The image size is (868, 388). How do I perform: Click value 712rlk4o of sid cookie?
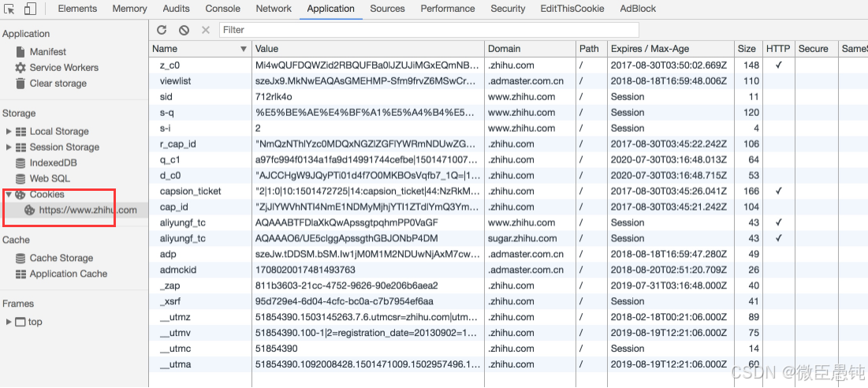pyautogui.click(x=274, y=97)
